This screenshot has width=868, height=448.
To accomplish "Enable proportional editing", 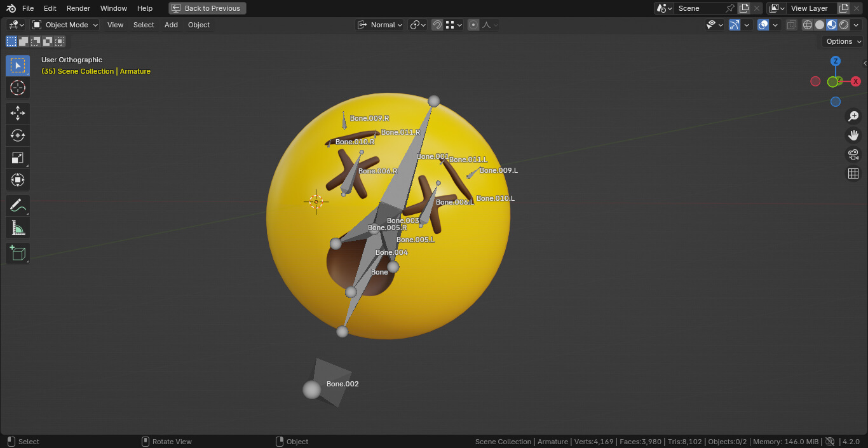I will [473, 25].
